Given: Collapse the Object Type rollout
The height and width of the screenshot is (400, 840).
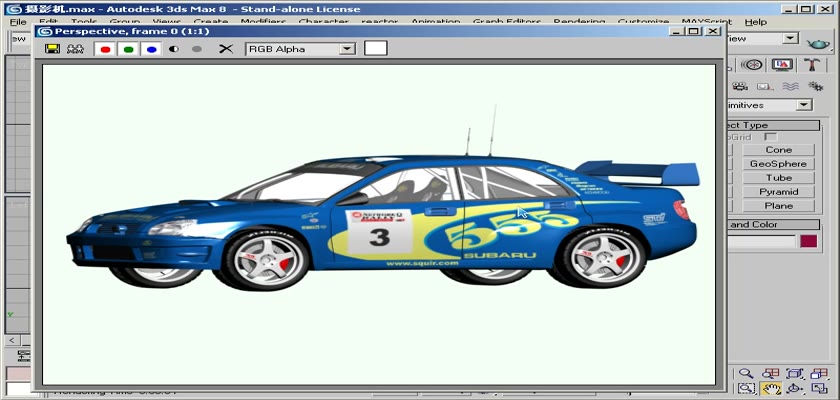Looking at the screenshot, I should tap(773, 125).
